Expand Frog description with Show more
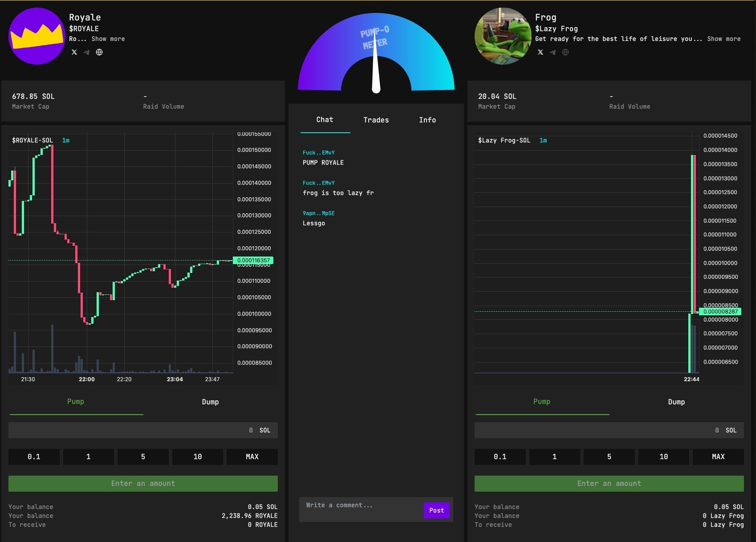Image resolution: width=756 pixels, height=542 pixels. (x=724, y=39)
